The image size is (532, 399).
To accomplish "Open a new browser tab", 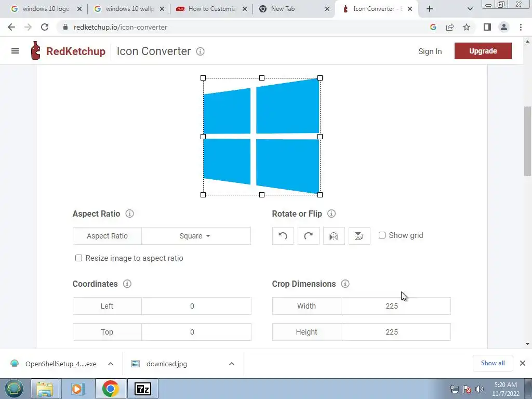I will click(x=430, y=9).
